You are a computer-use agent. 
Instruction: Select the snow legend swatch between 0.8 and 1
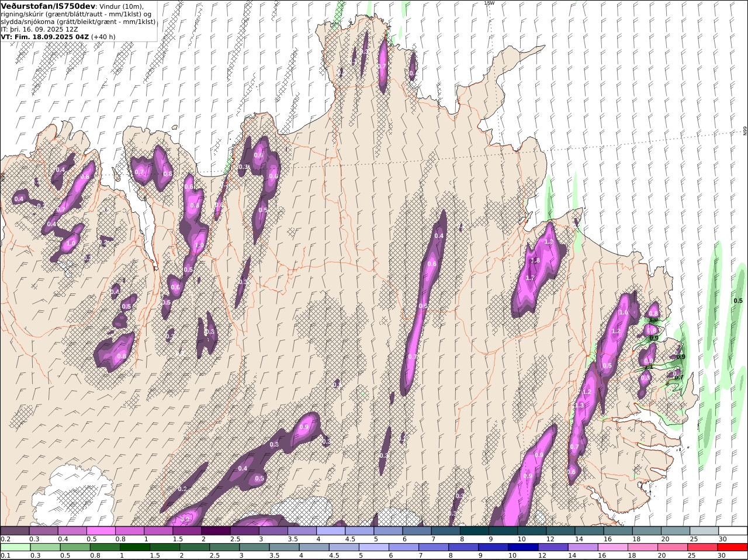point(130,531)
